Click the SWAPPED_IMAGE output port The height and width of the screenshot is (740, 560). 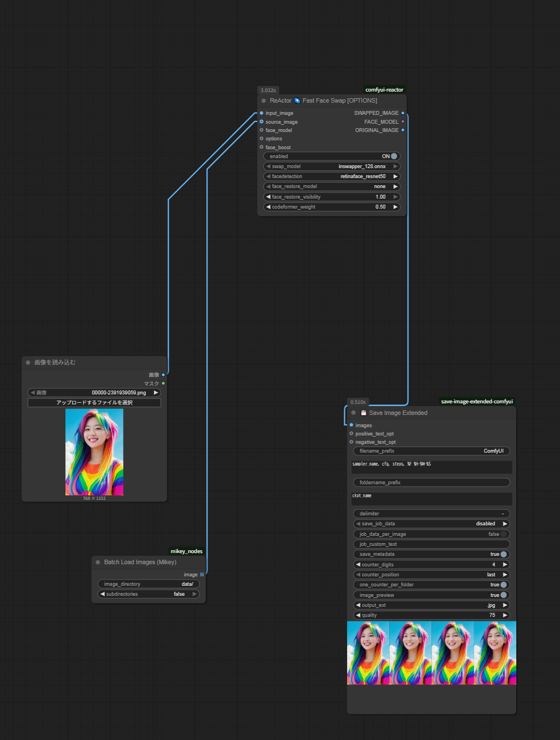pos(403,113)
